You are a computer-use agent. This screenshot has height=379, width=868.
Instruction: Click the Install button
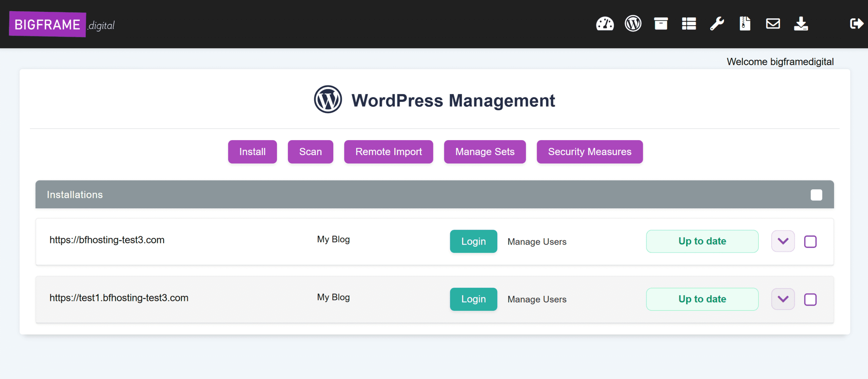tap(252, 152)
